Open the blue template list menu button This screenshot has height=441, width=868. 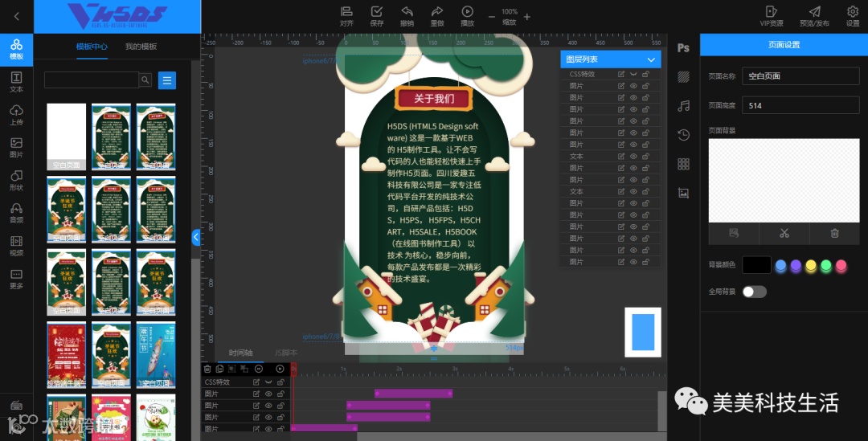click(167, 80)
